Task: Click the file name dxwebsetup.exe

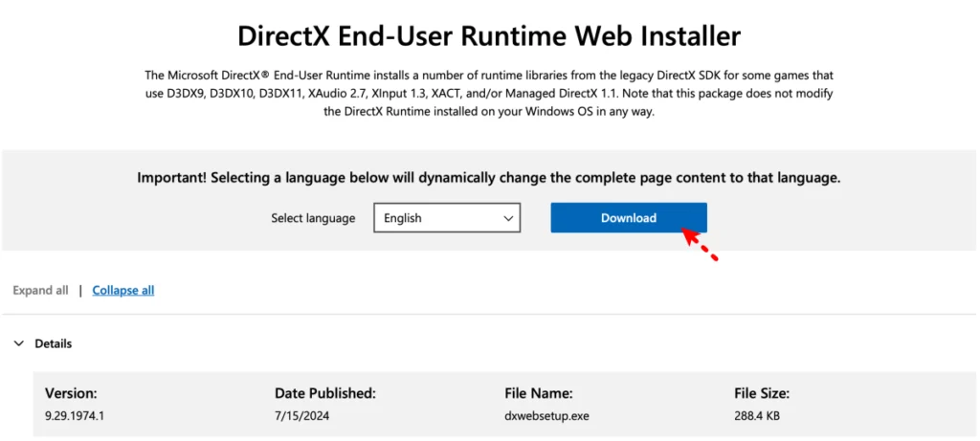Action: pyautogui.click(x=546, y=415)
